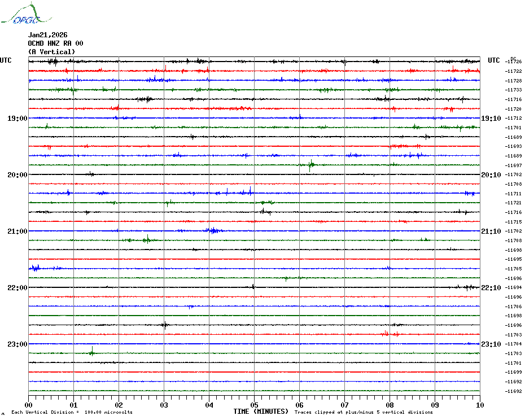
Task: Click the -11733 DC offset value
Action: coord(513,90)
